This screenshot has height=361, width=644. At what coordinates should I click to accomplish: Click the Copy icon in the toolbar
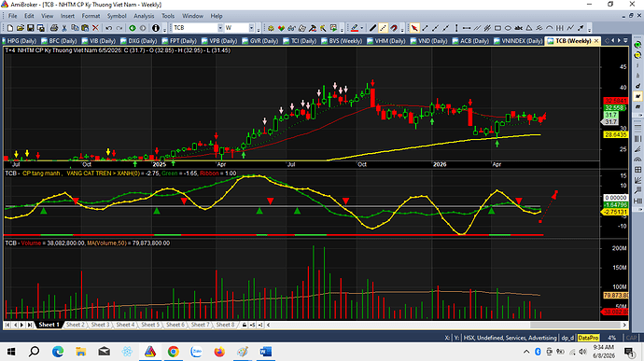(x=75, y=28)
